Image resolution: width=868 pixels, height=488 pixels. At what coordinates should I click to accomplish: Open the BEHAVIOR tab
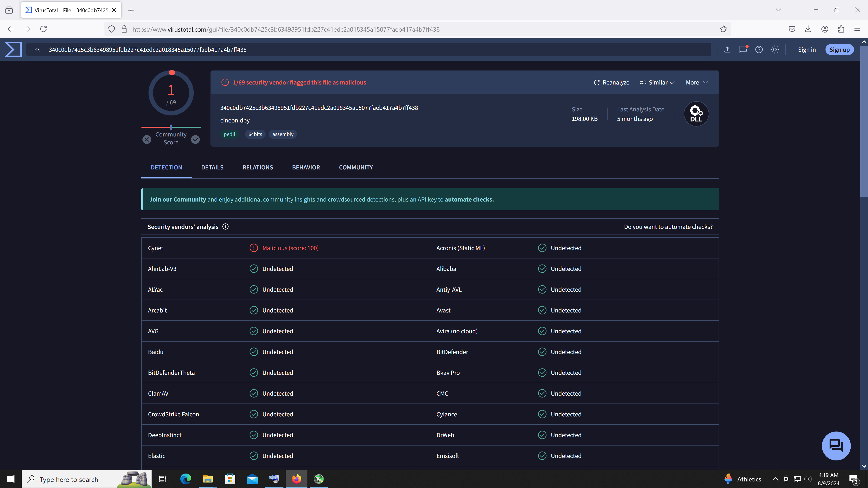306,167
